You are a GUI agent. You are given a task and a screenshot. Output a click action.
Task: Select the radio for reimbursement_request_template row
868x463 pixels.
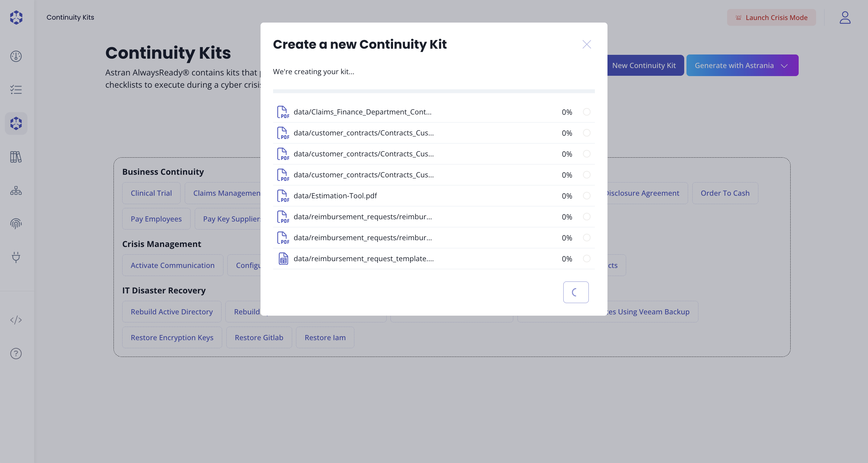click(587, 259)
